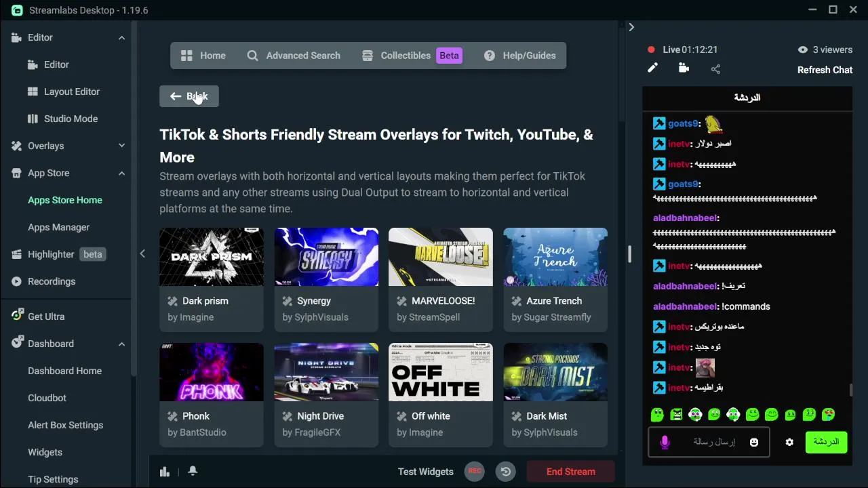The width and height of the screenshot is (868, 488).
Task: Open the MARVELOOSE! overlay thumbnail
Action: (441, 257)
